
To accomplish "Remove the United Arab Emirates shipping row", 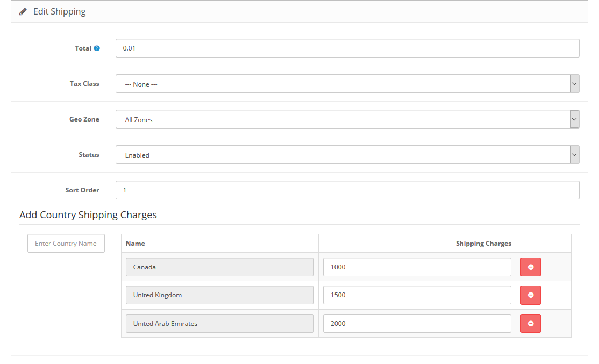I will [x=531, y=324].
